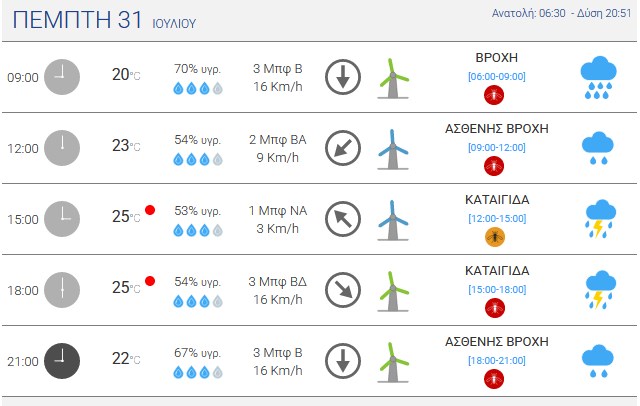Open the [15:00-18:00] time range link
640x406 pixels.
click(497, 290)
